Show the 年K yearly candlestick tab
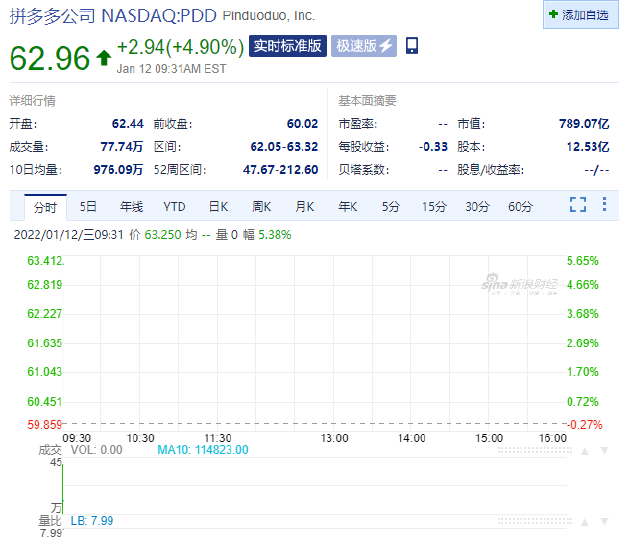This screenshot has width=630, height=542. [348, 207]
